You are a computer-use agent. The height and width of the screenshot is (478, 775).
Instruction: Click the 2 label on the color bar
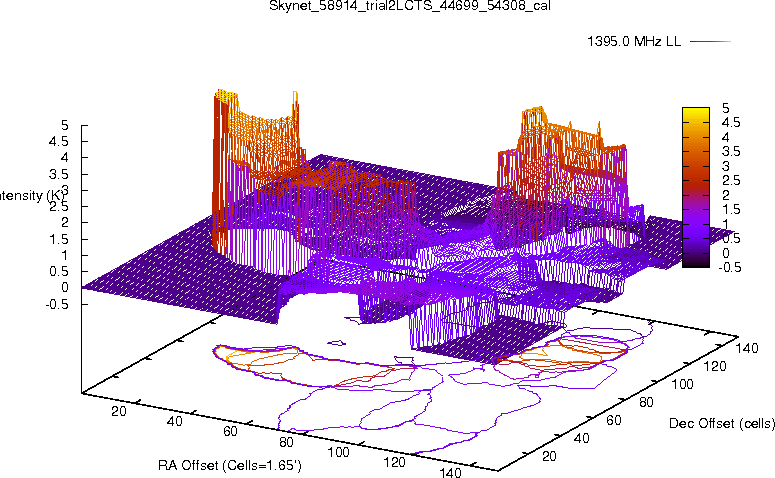click(726, 195)
